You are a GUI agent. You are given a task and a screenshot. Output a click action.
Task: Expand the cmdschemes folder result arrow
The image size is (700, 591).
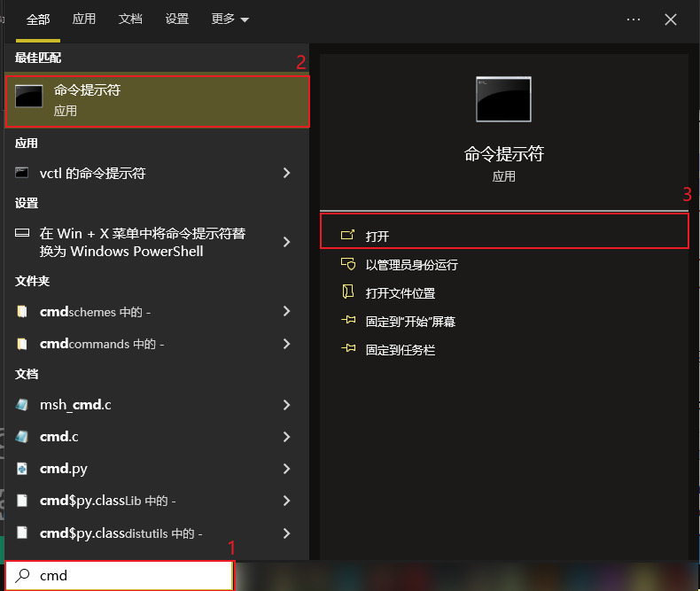click(286, 312)
